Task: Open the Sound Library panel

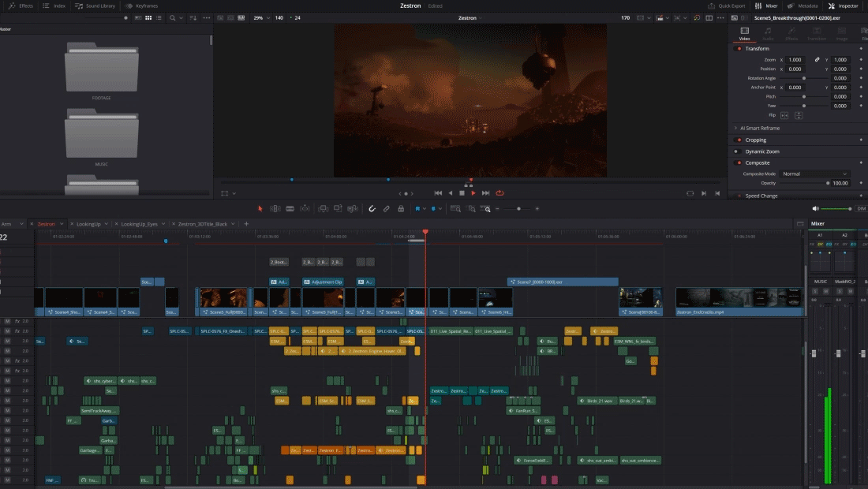Action: coord(95,6)
